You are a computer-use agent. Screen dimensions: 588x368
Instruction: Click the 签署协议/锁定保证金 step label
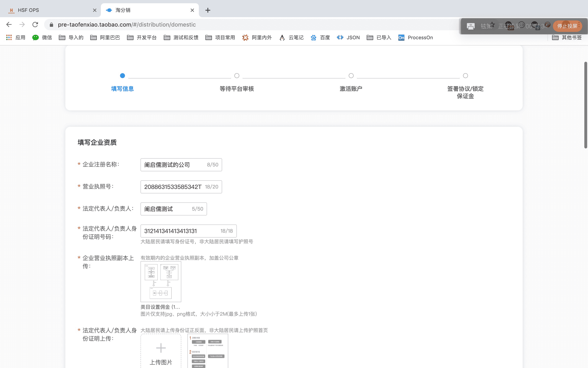coord(465,92)
